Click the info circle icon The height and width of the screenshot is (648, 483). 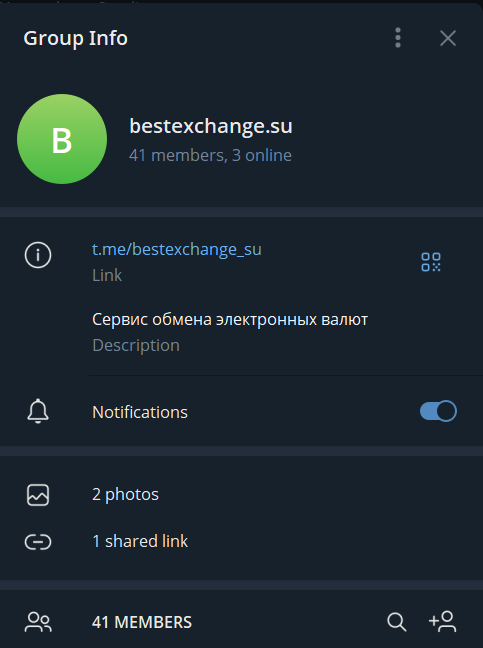[38, 255]
